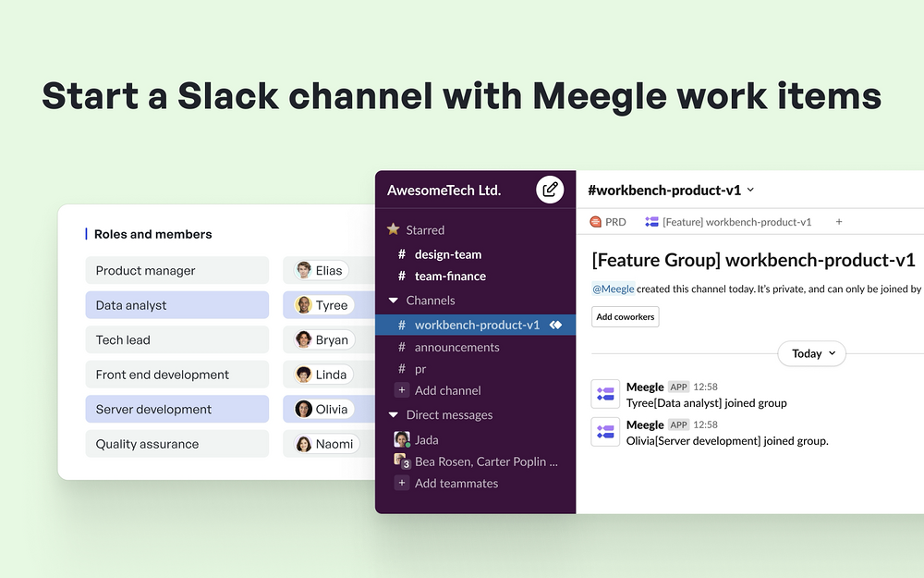Screen dimensions: 924x578
Task: Click the hash icon beside team-finance
Action: click(402, 276)
